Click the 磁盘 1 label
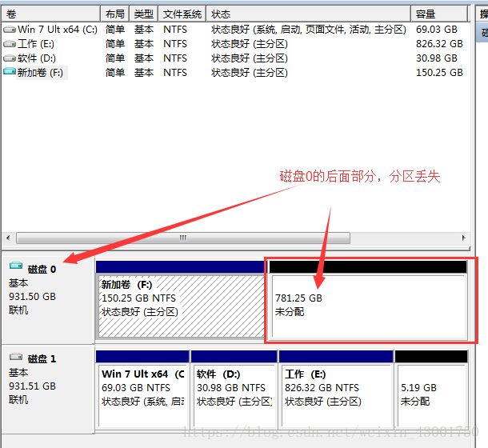 [42, 359]
